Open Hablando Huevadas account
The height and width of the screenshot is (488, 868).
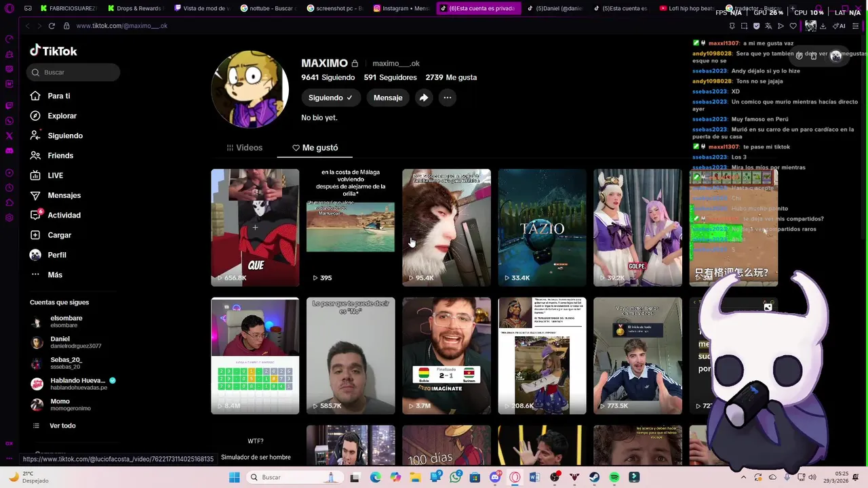[73, 384]
